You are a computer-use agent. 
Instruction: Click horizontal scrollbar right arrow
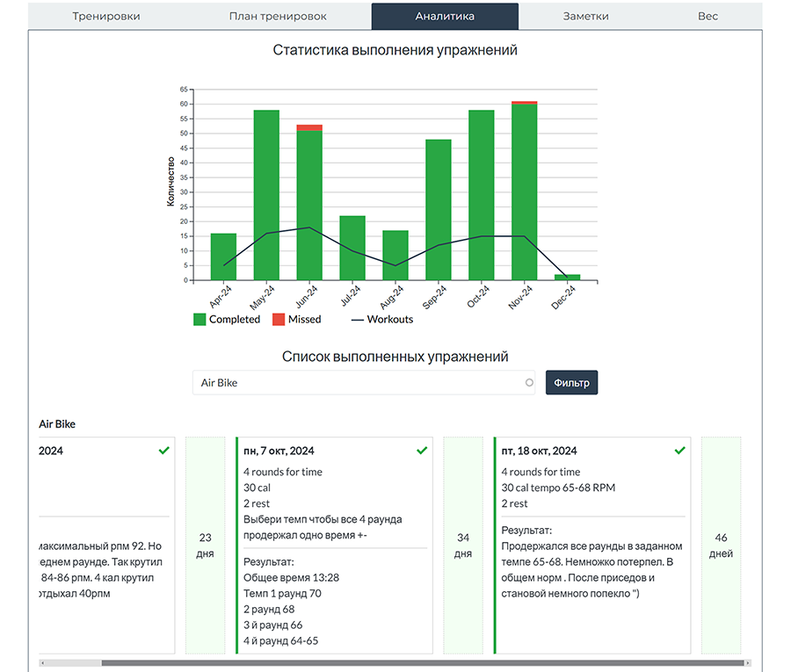(x=748, y=662)
